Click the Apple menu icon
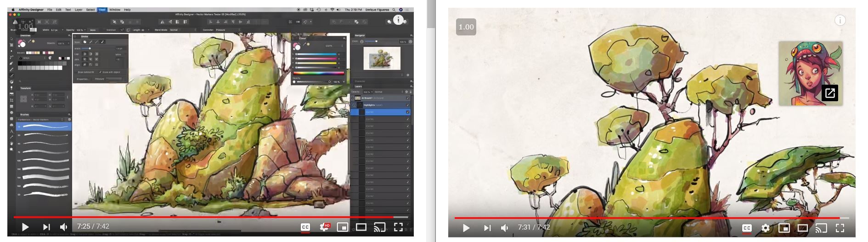The width and height of the screenshot is (868, 242). tap(13, 9)
